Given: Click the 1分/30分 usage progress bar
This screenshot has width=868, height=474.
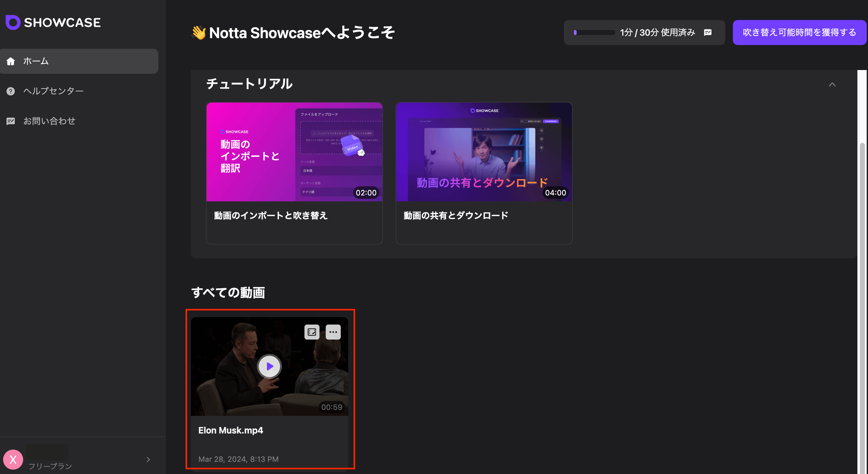Looking at the screenshot, I should 595,32.
